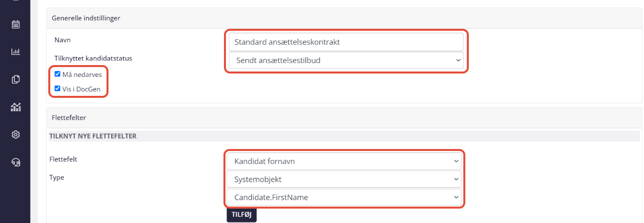Toggle the 'Vis i DocGen' checkbox
The image size is (644, 223).
click(x=58, y=89)
